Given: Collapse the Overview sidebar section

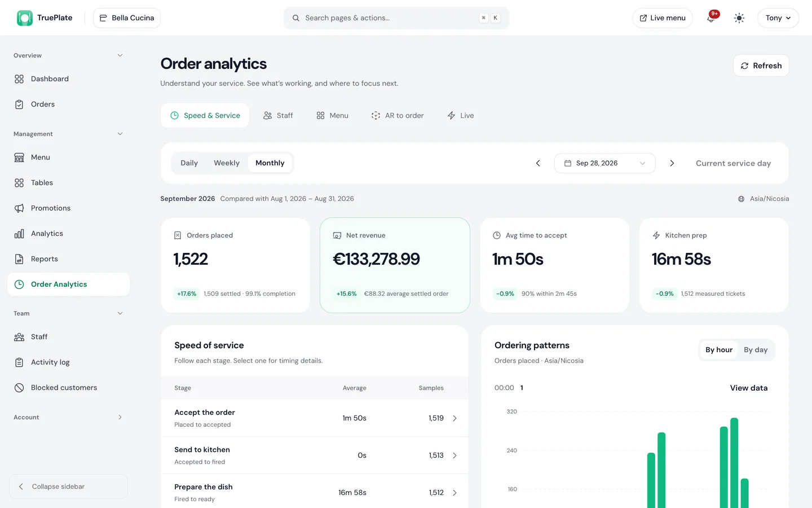Looking at the screenshot, I should click(x=120, y=55).
